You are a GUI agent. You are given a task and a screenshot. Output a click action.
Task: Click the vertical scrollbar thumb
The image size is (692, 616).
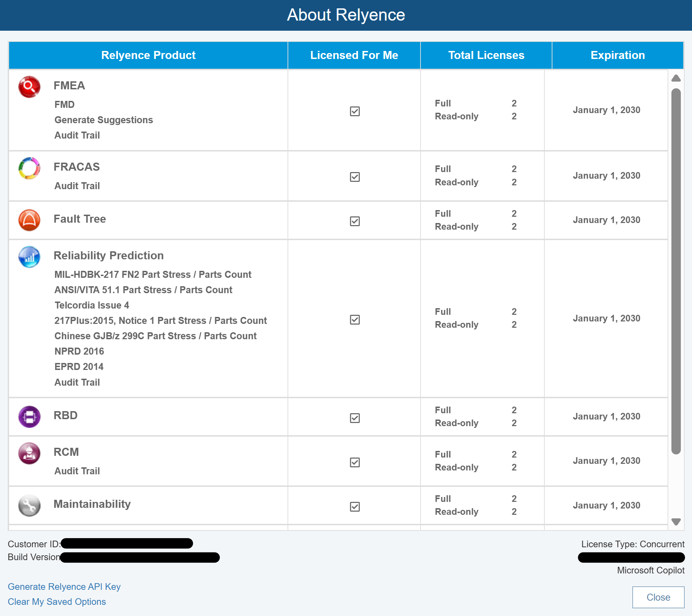click(676, 271)
